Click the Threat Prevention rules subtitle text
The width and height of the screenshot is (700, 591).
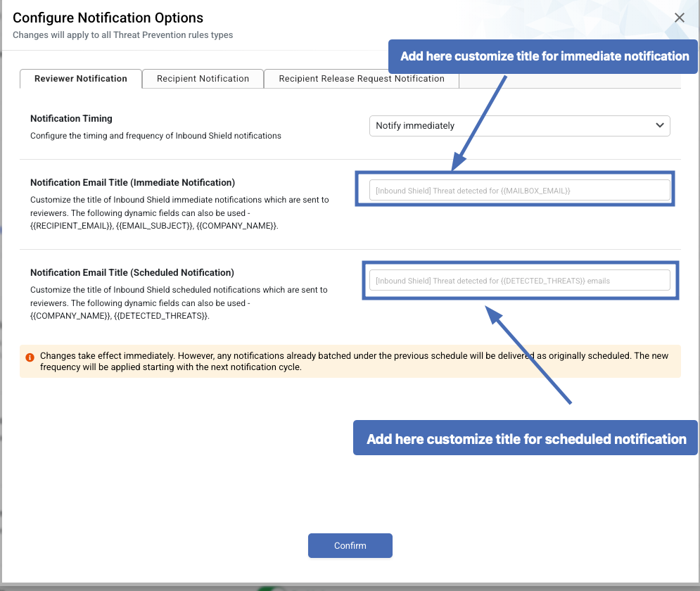tap(123, 34)
